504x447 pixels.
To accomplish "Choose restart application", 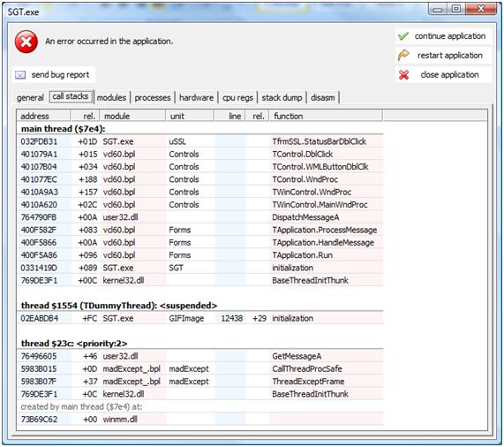I will pyautogui.click(x=444, y=56).
